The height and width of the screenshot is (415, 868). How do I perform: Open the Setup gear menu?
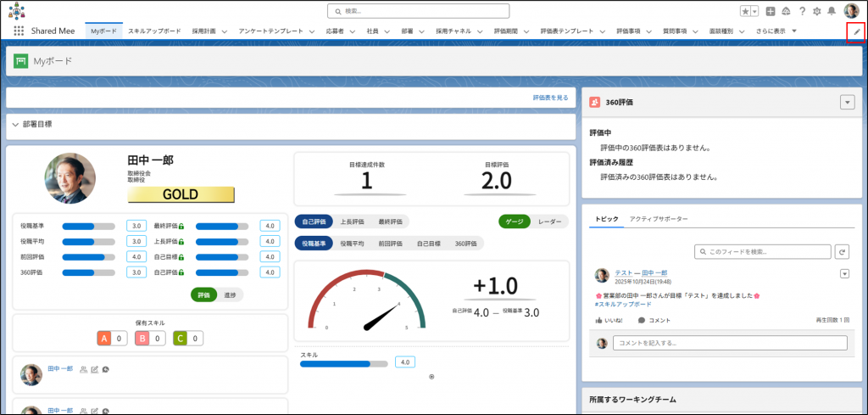click(815, 11)
